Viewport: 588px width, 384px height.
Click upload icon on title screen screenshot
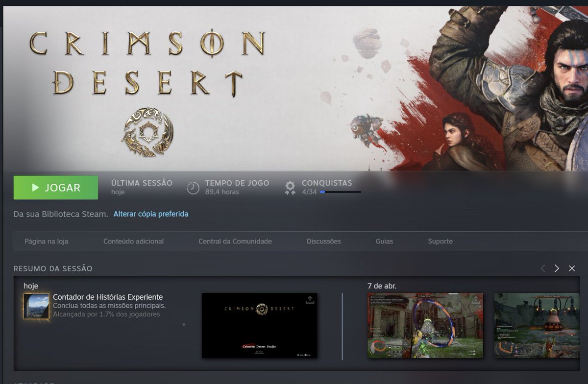point(310,300)
